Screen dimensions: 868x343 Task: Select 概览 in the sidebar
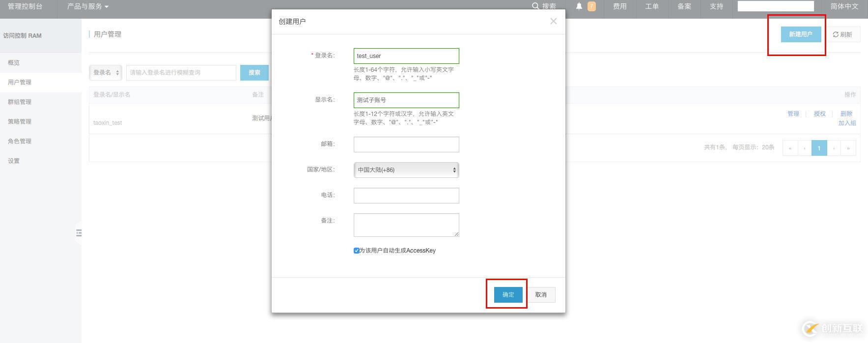tap(41, 63)
